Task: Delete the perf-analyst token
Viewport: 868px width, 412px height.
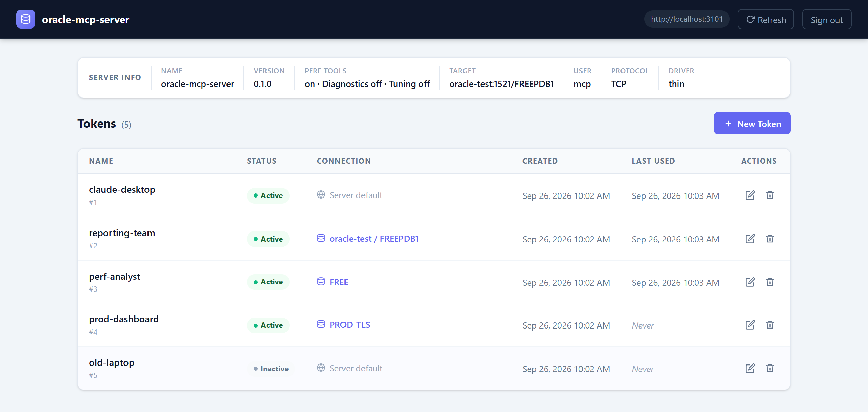Action: pos(770,282)
